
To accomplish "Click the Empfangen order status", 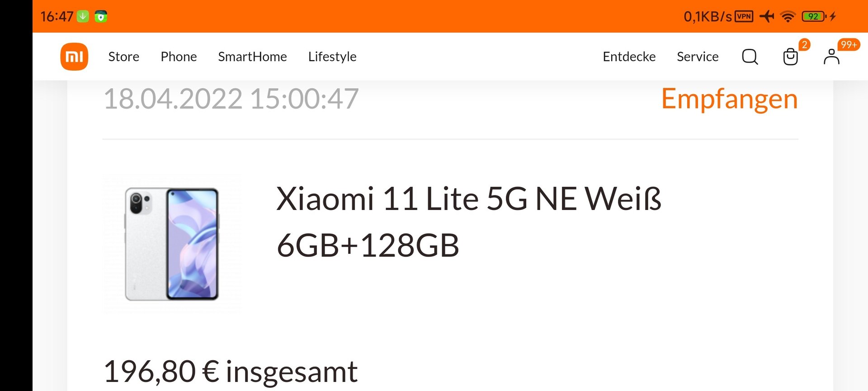I will (729, 99).
